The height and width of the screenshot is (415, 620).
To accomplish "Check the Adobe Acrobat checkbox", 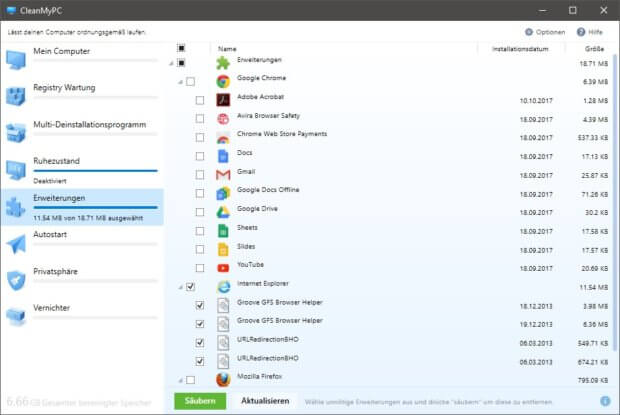I will 200,101.
